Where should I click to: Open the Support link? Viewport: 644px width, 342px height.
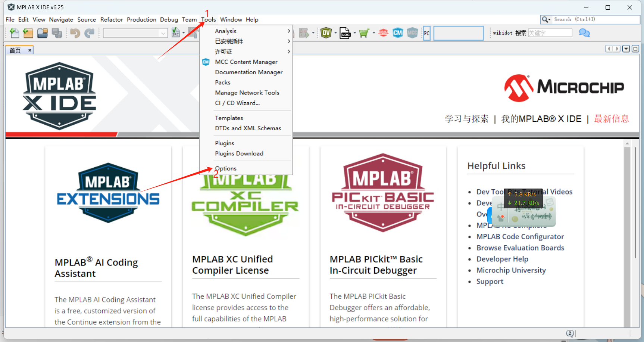(490, 282)
